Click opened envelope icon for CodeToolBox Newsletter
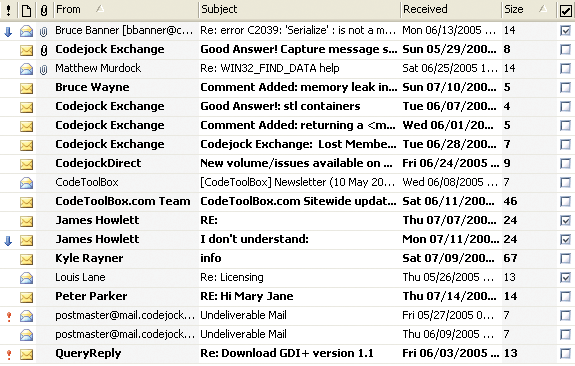The height and width of the screenshot is (366, 575). [26, 183]
